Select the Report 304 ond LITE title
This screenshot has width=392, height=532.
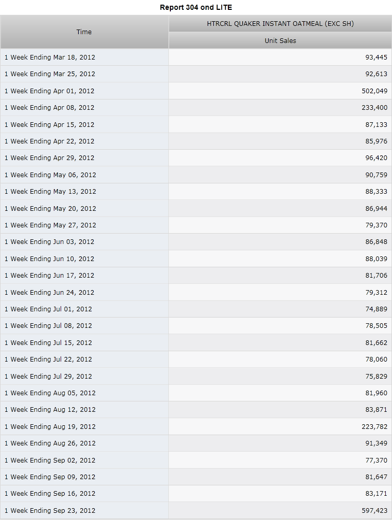point(196,7)
